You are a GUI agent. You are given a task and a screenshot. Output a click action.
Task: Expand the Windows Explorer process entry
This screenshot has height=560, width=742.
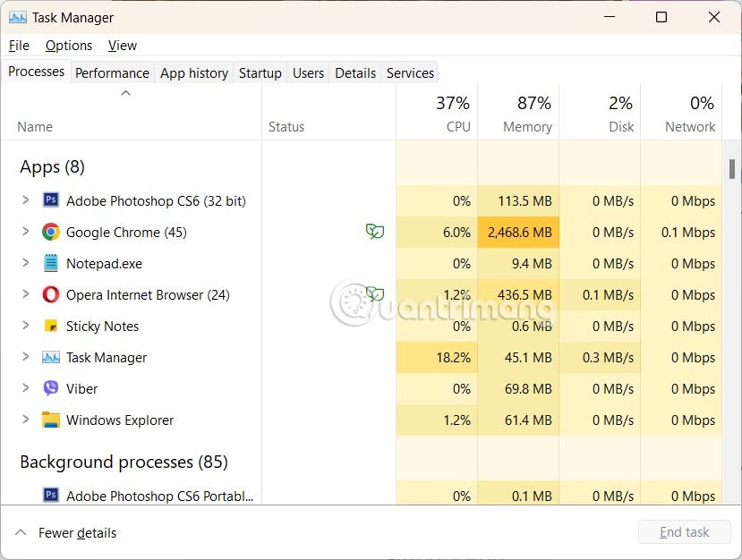click(x=25, y=420)
